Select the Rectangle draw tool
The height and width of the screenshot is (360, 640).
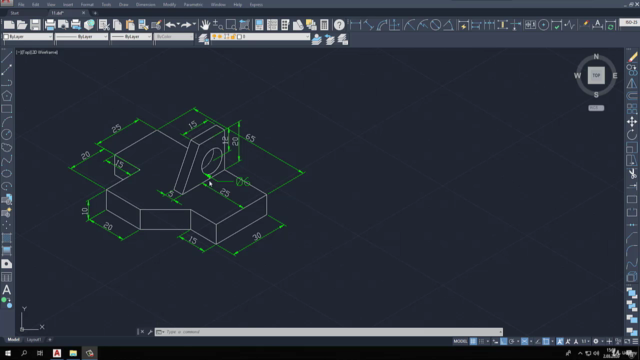click(7, 109)
